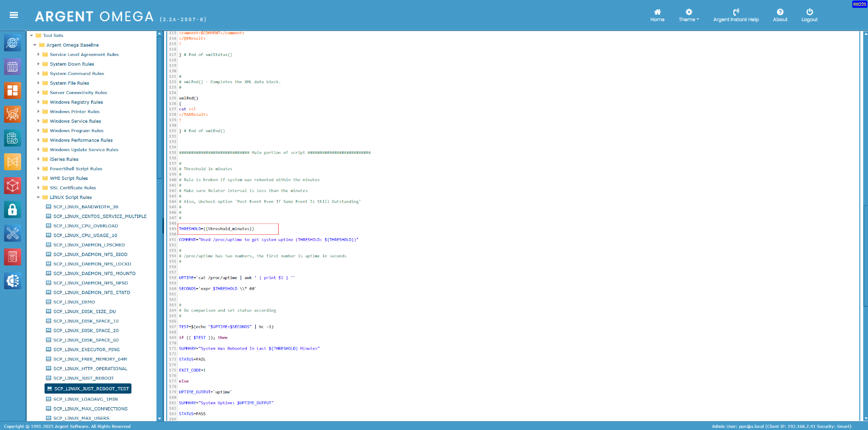Open Argent Instant Help

(735, 15)
